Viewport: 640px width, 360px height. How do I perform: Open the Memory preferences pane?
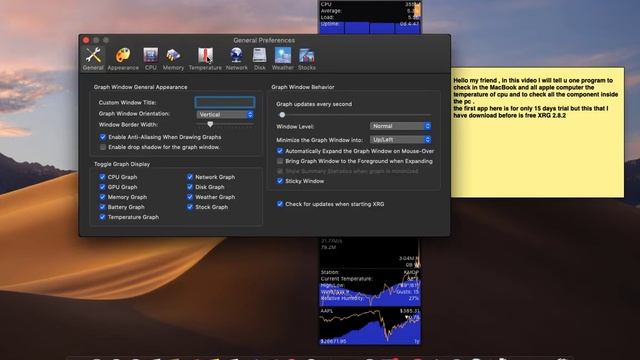(x=173, y=58)
